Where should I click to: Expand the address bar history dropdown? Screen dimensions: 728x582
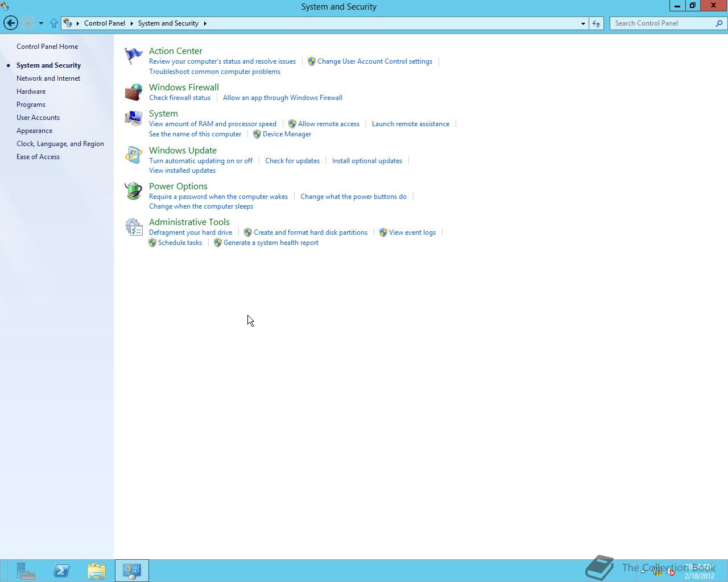point(583,23)
